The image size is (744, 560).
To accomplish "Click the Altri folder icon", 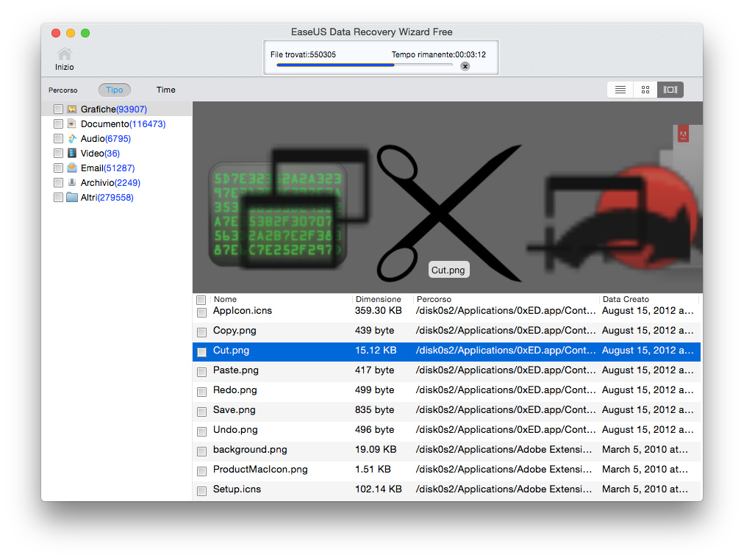I will 71,197.
